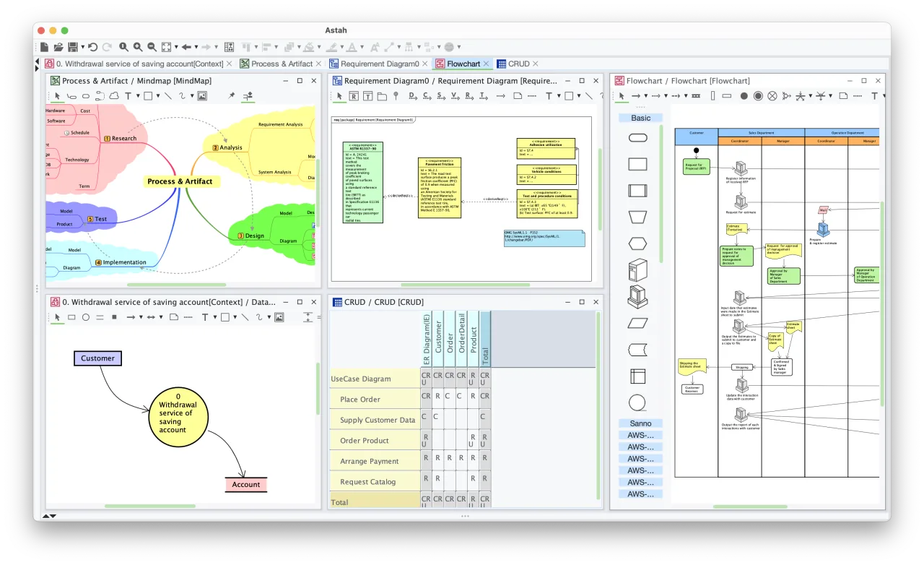This screenshot has height=565, width=924.
Task: Click the Zoom in magnifier icon
Action: 138,47
